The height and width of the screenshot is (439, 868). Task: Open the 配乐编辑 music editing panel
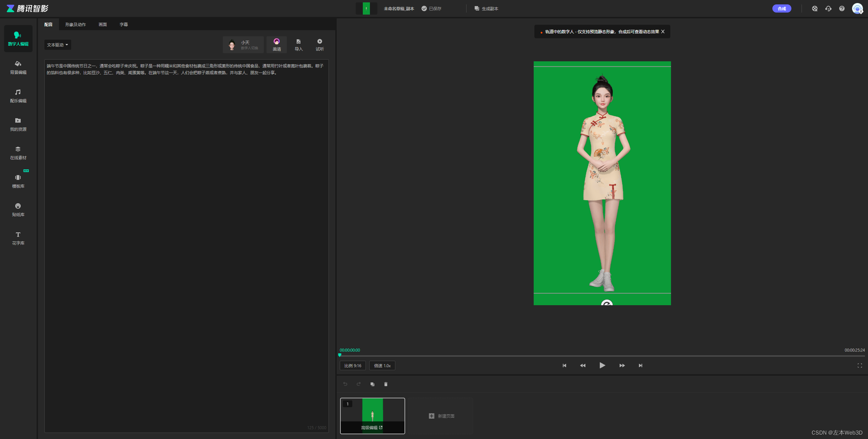pos(18,96)
